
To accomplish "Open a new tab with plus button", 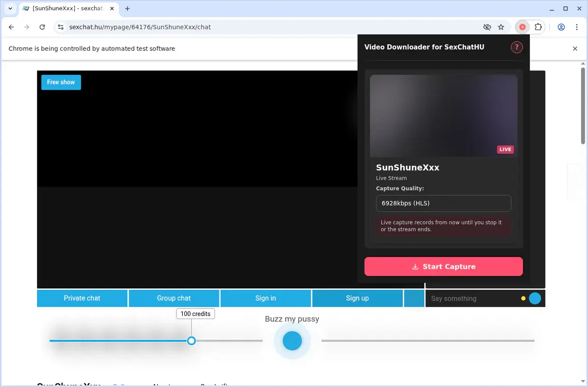I will tap(127, 8).
